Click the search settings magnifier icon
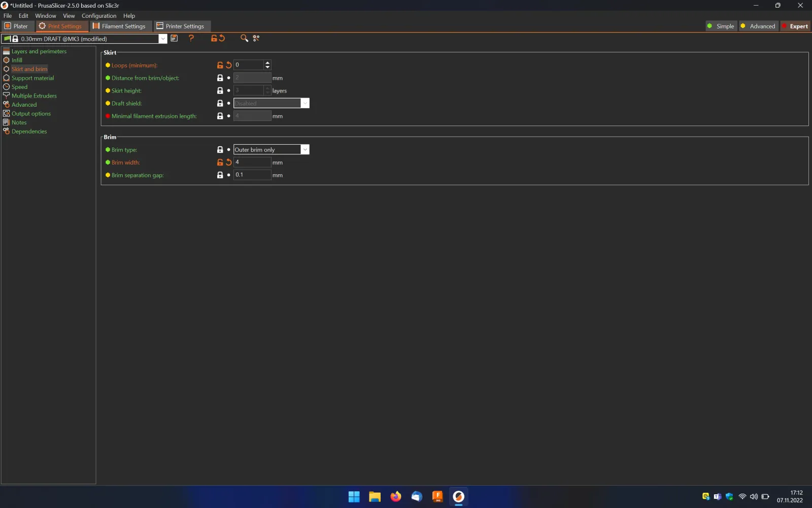 (x=244, y=38)
